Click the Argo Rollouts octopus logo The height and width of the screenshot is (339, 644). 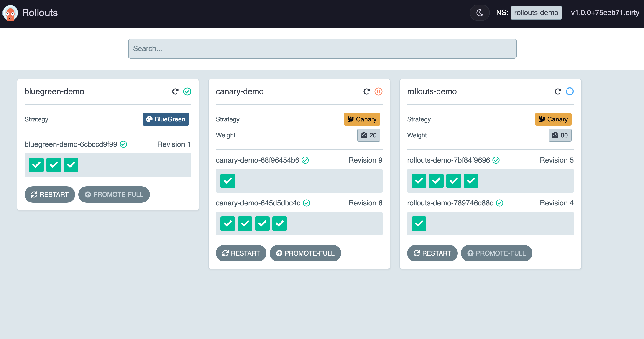[10, 13]
